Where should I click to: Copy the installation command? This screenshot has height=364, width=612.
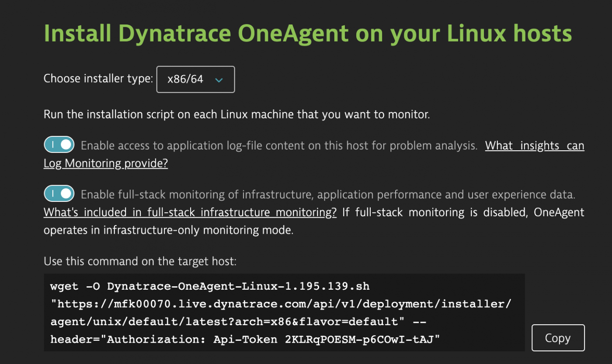[558, 337]
